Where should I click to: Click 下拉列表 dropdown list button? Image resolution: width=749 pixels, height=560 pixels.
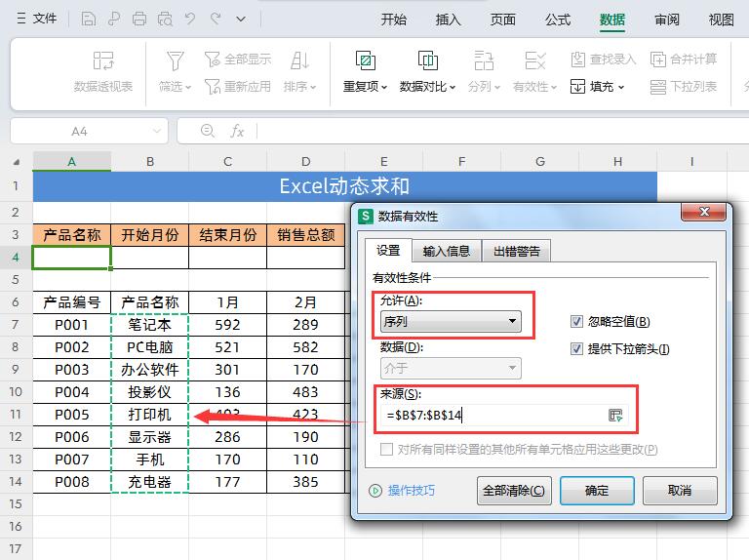[x=684, y=87]
